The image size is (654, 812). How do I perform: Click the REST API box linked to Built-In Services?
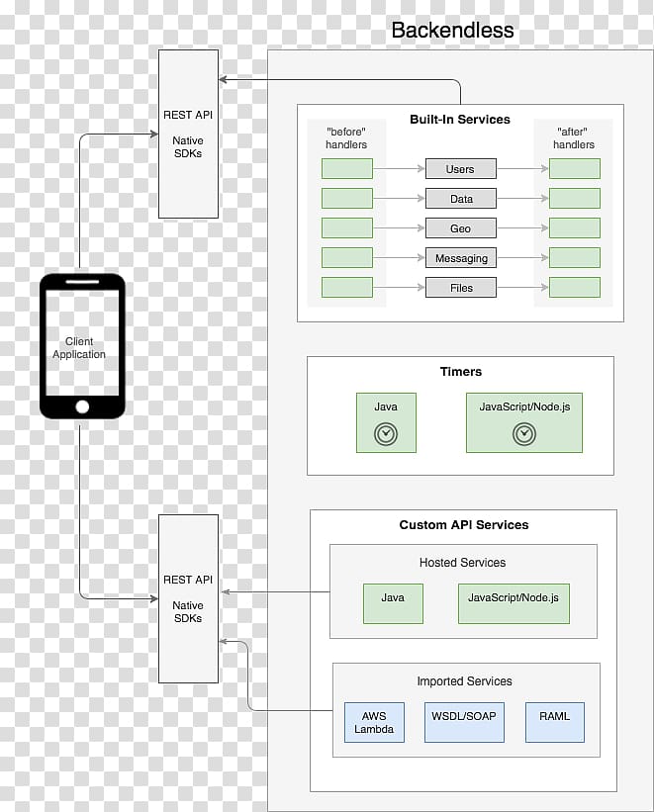(188, 135)
